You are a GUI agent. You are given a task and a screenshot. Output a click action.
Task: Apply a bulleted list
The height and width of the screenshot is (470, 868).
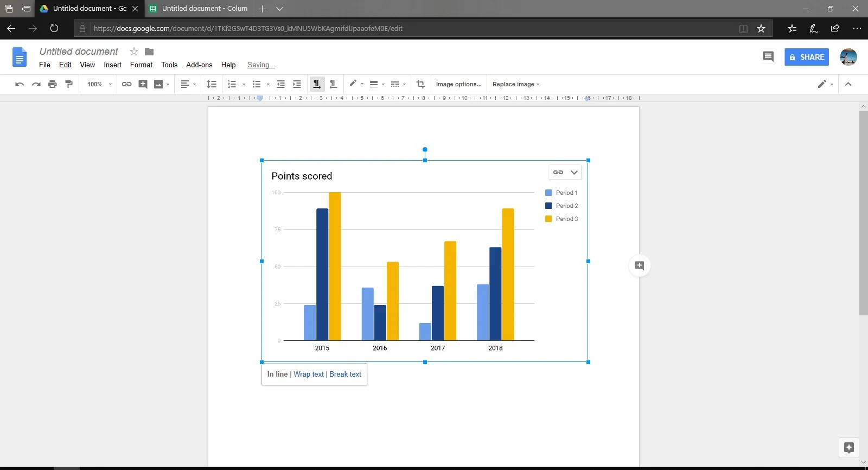[x=257, y=84]
